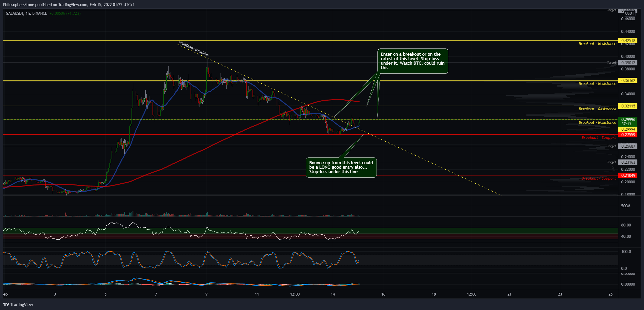Screen dimensions: 644x310
Task: Click Breakout - Resistance label near 0.36162
Action: [x=597, y=84]
